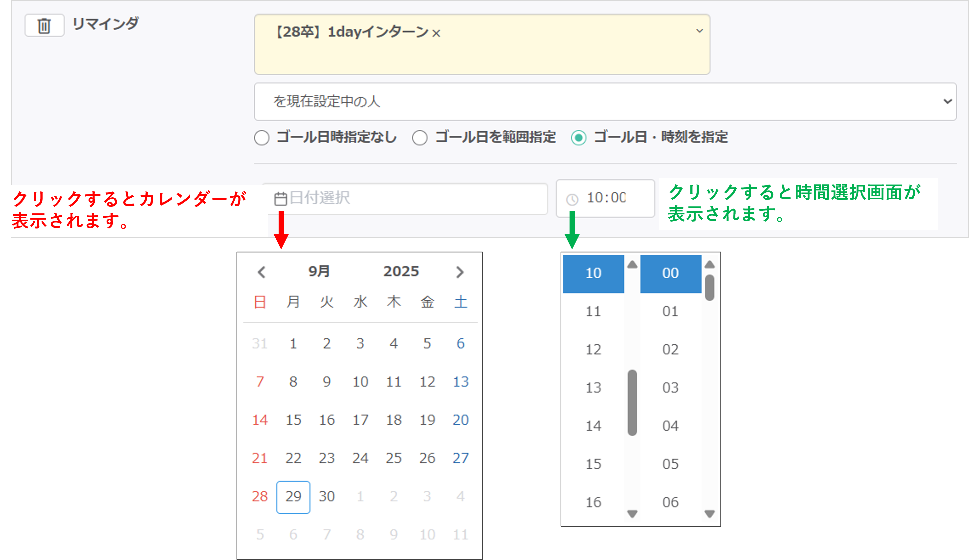Click minute list scroll down arrow
The height and width of the screenshot is (560, 969).
709,514
